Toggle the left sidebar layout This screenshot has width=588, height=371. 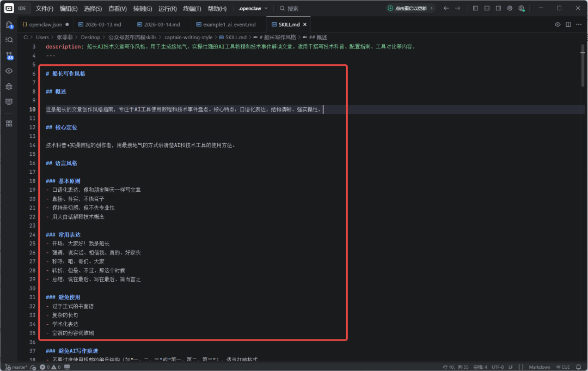click(x=475, y=8)
